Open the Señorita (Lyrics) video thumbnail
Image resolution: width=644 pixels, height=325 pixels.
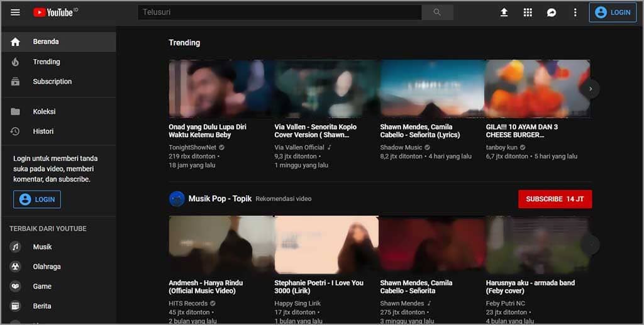[x=432, y=89]
